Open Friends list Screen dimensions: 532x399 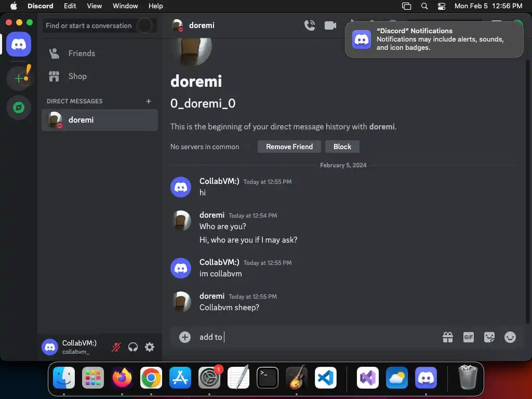tap(100, 54)
